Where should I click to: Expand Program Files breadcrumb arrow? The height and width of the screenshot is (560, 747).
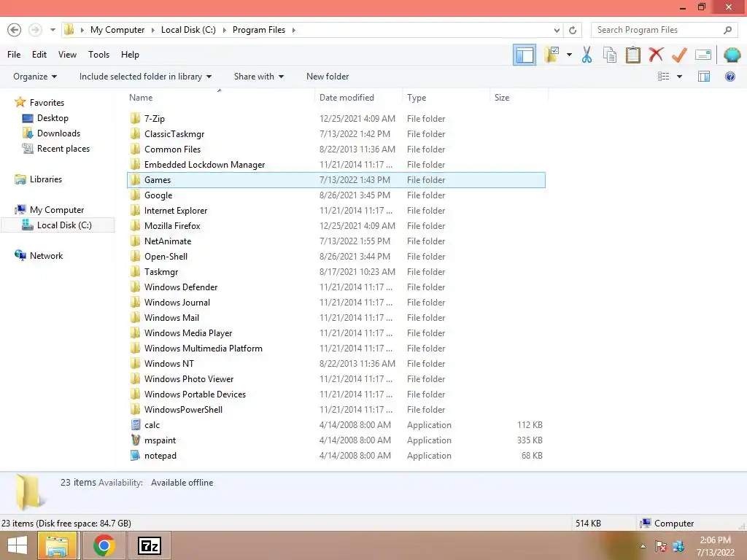tap(293, 30)
